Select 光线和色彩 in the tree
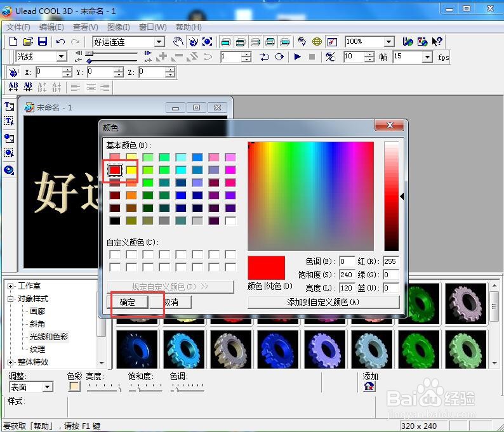This screenshot has width=504, height=432. click(49, 337)
